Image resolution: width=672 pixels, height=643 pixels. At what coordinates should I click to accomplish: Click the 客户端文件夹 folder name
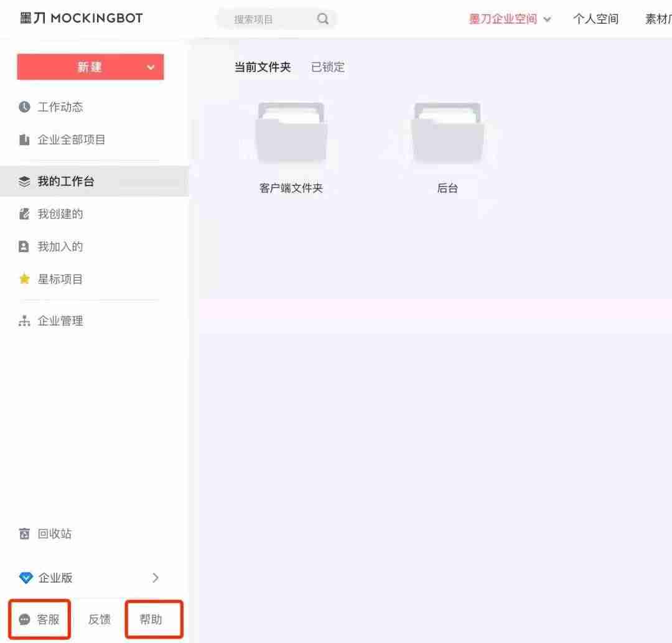[x=291, y=188]
